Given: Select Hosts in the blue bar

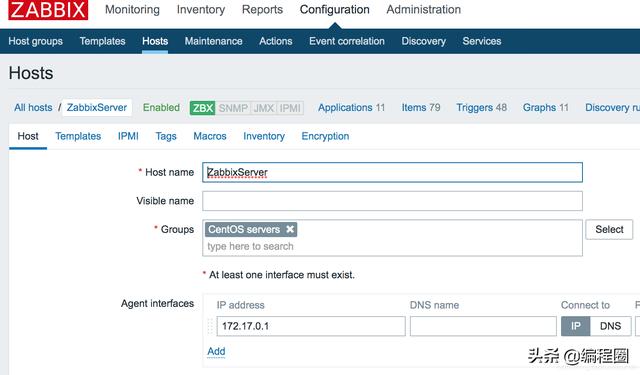Looking at the screenshot, I should coord(155,41).
